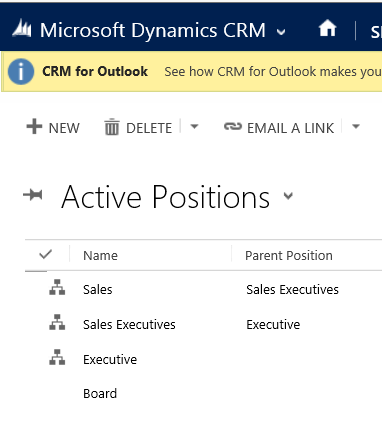The height and width of the screenshot is (432, 382).
Task: Open the Sales position record
Action: click(x=98, y=290)
